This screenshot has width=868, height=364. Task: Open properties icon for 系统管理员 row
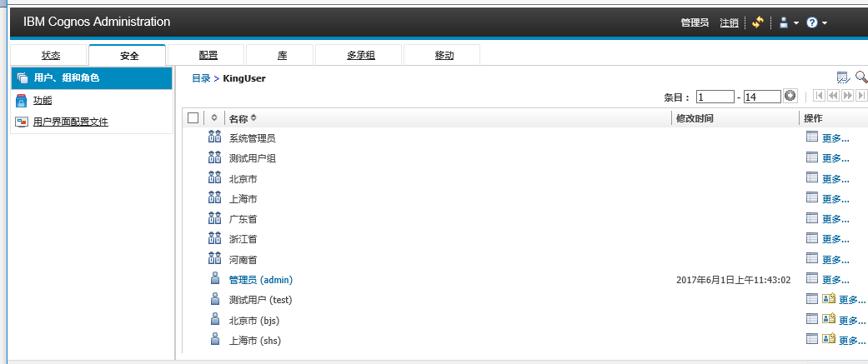tap(811, 137)
